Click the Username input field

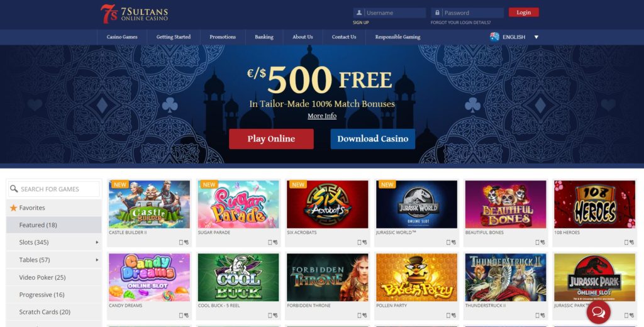point(389,13)
